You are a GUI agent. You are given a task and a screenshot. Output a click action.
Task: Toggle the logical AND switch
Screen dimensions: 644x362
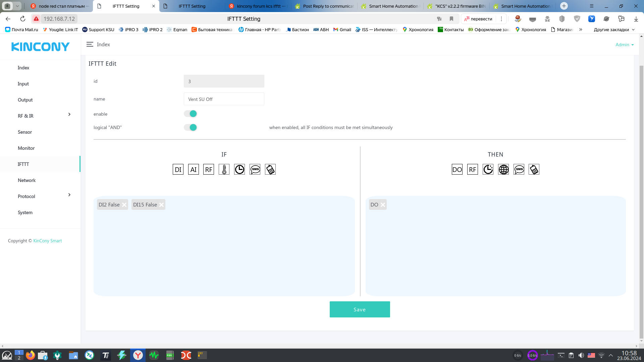[x=190, y=127]
